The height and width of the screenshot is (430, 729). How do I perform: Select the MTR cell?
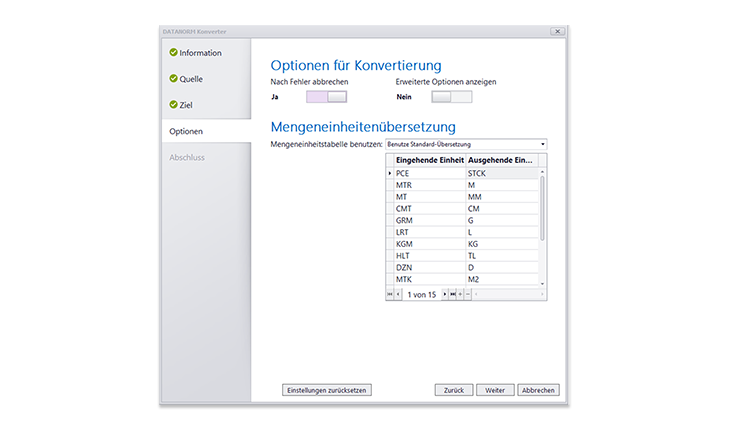pyautogui.click(x=430, y=185)
